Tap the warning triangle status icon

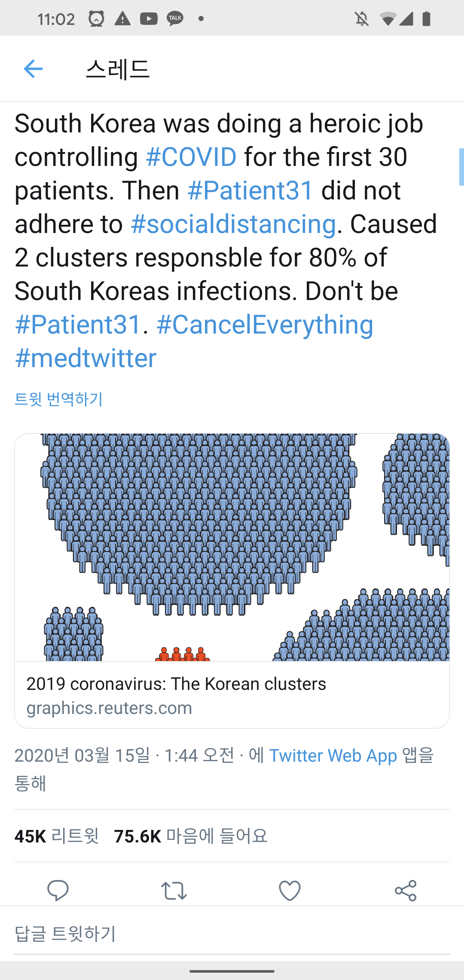(x=122, y=19)
